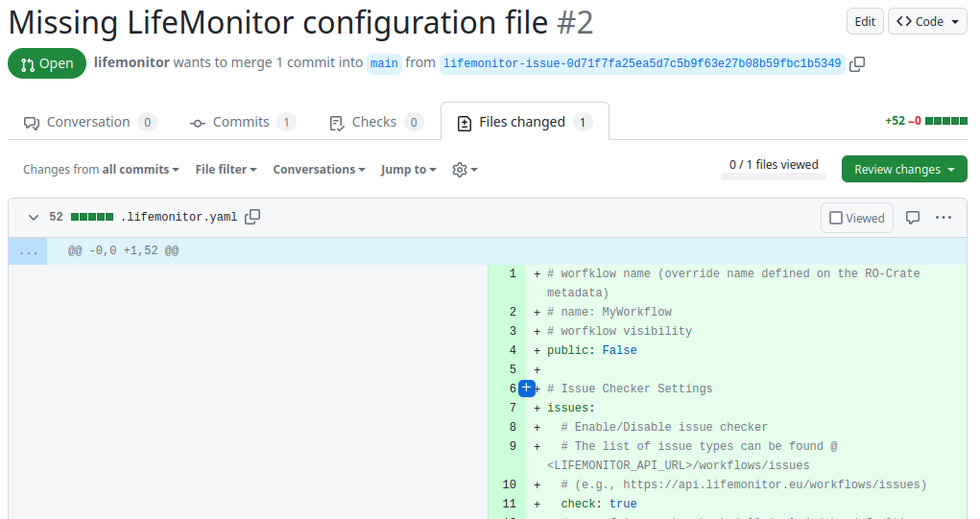Open the lifemonitor-issue head branch link

coord(642,63)
